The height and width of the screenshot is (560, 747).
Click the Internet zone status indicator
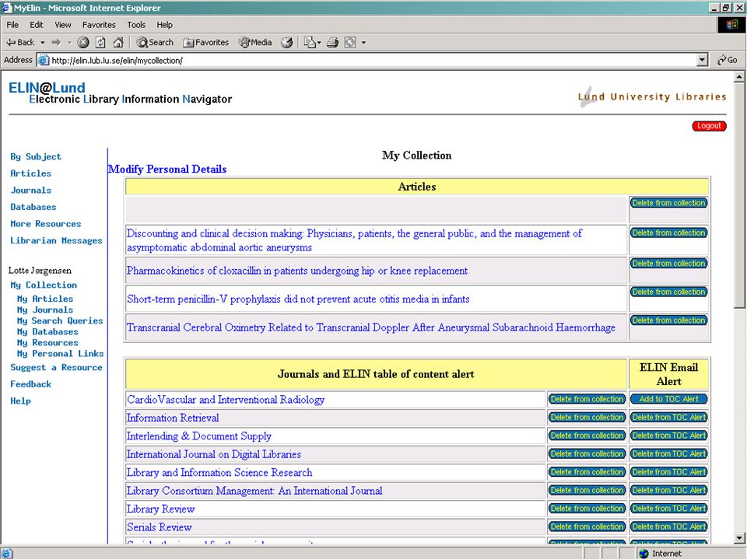(661, 553)
